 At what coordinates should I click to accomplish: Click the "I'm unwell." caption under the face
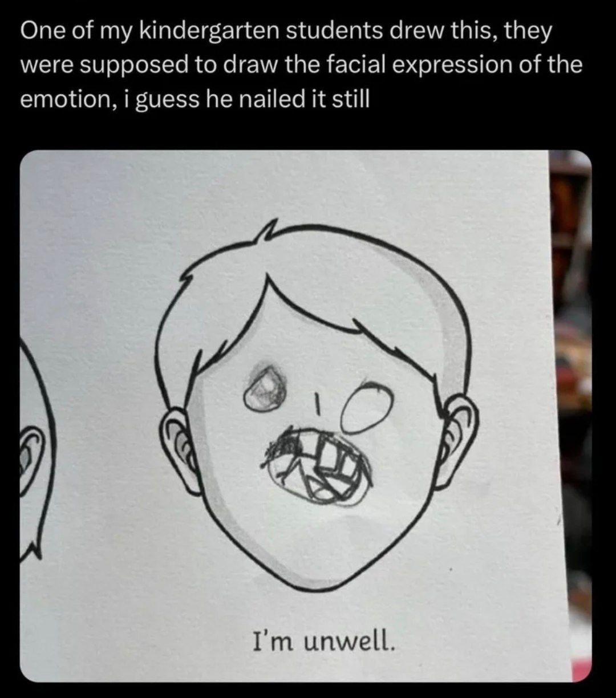coord(323,642)
